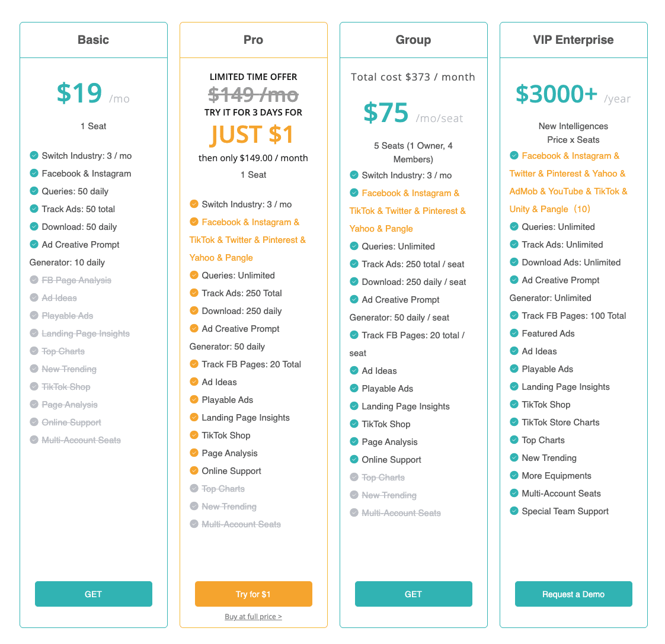Screen dimensions: 665x644
Task: Click the orange Try for $1 button
Action: 253,594
